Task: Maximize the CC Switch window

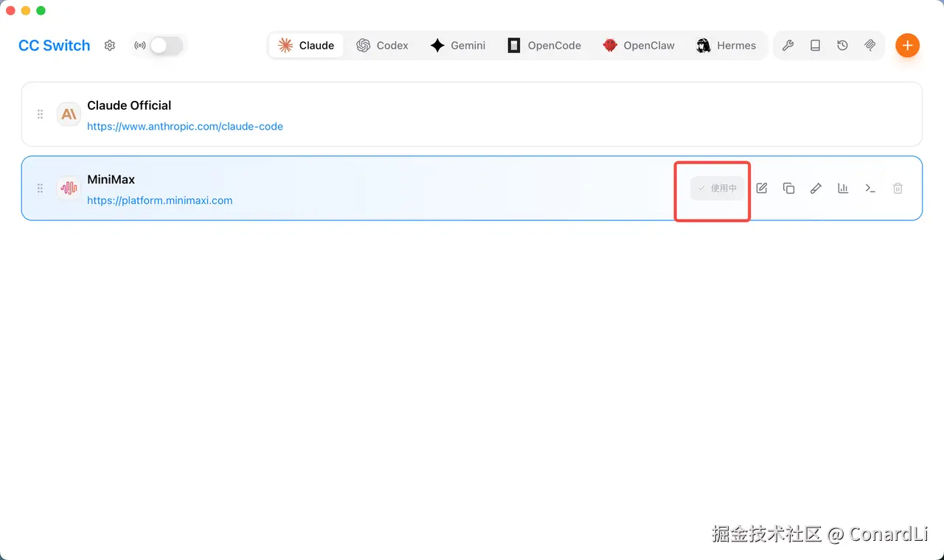Action: tap(41, 10)
